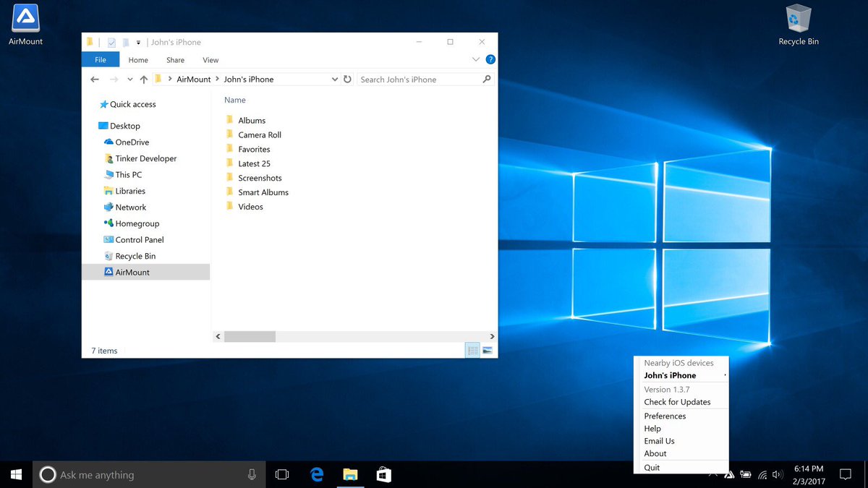Click the scroll right arrow in Explorer
Viewport: 868px width, 488px height.
(492, 337)
